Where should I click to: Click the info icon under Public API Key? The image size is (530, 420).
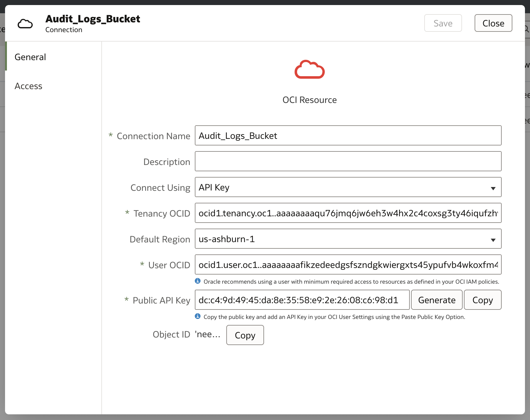pos(198,317)
